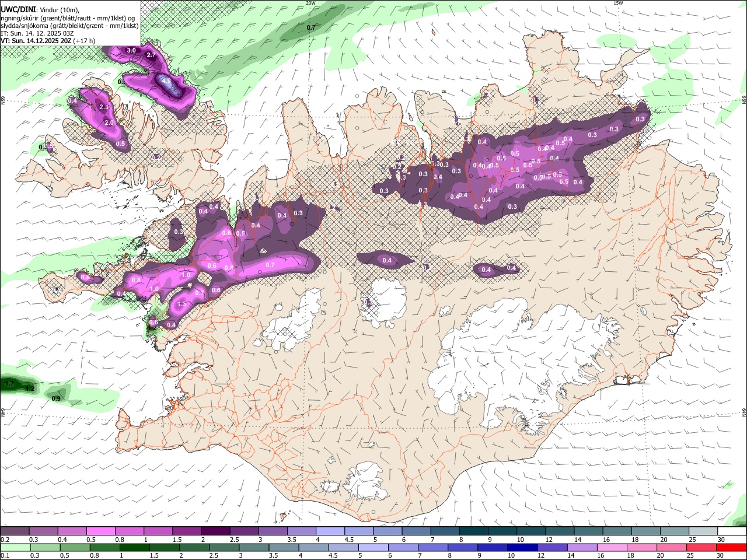This screenshot has height=560, width=747.
Task: Pick the snow-scale swatch between 0.2 and 0.3
Action: pos(15,531)
